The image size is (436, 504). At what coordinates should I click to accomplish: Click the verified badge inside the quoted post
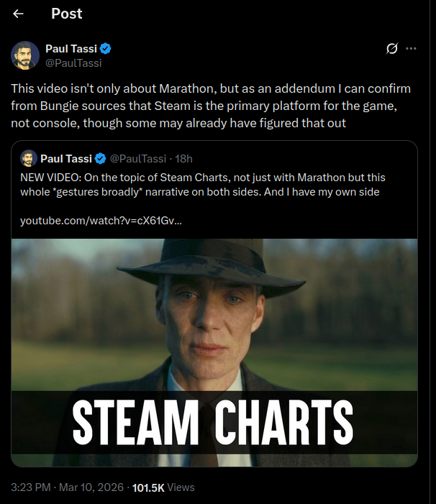tap(101, 158)
